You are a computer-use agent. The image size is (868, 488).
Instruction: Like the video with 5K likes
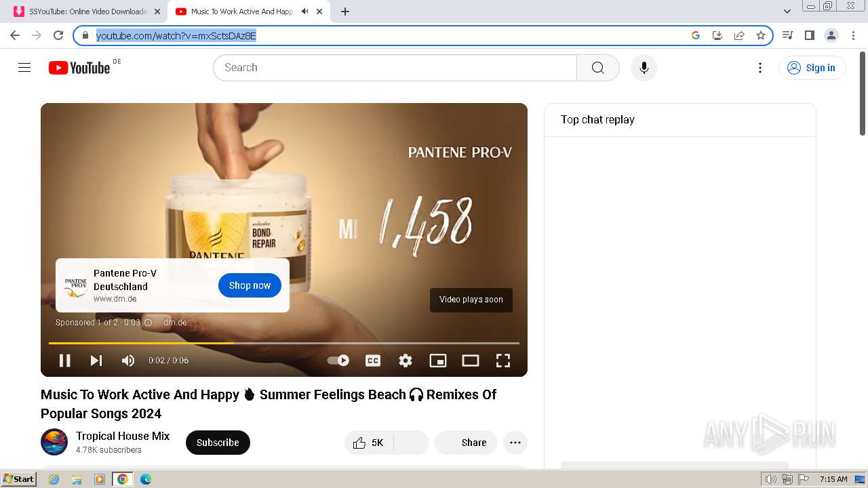click(x=369, y=443)
